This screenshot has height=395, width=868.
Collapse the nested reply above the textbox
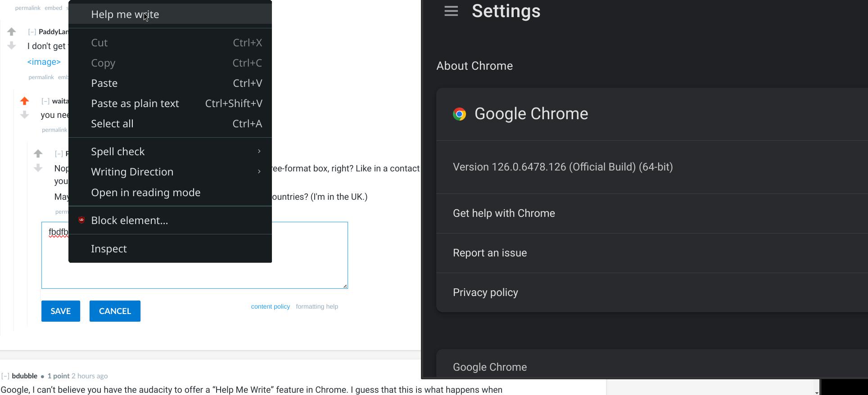coord(59,154)
